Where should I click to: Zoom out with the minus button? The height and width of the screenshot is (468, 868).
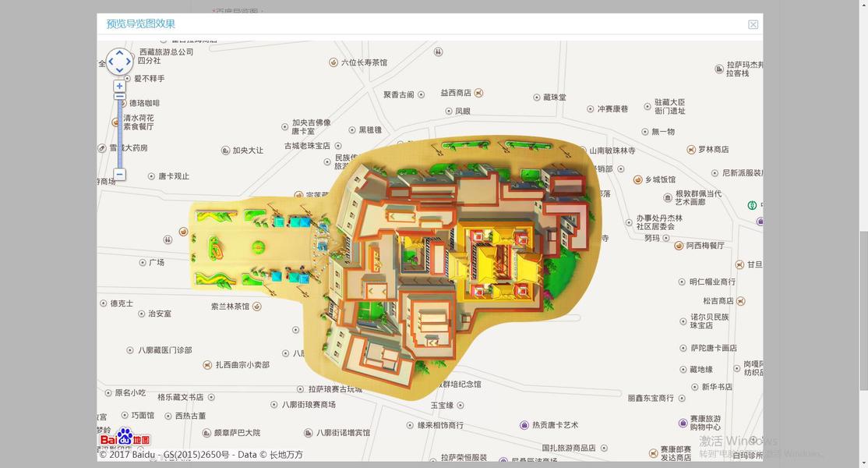tap(119, 175)
